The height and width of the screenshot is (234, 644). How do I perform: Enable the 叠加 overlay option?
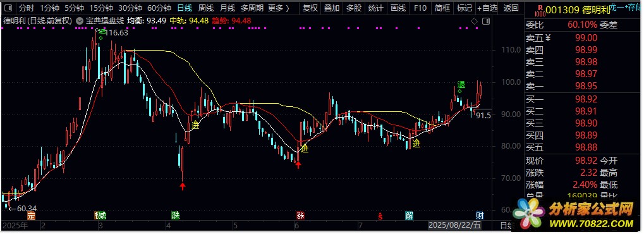331,8
